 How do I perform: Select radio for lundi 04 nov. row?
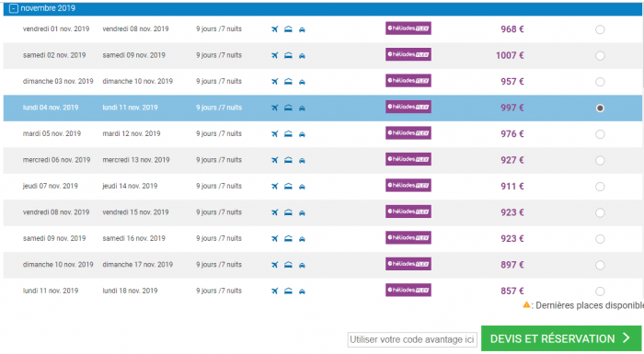coord(600,108)
